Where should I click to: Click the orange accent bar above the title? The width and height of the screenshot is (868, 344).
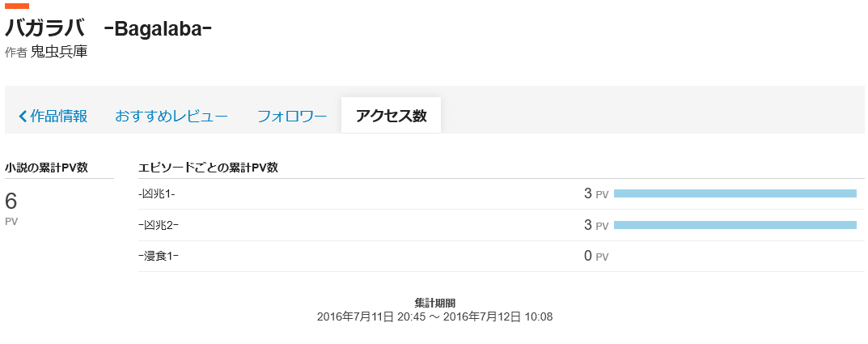[17, 6]
